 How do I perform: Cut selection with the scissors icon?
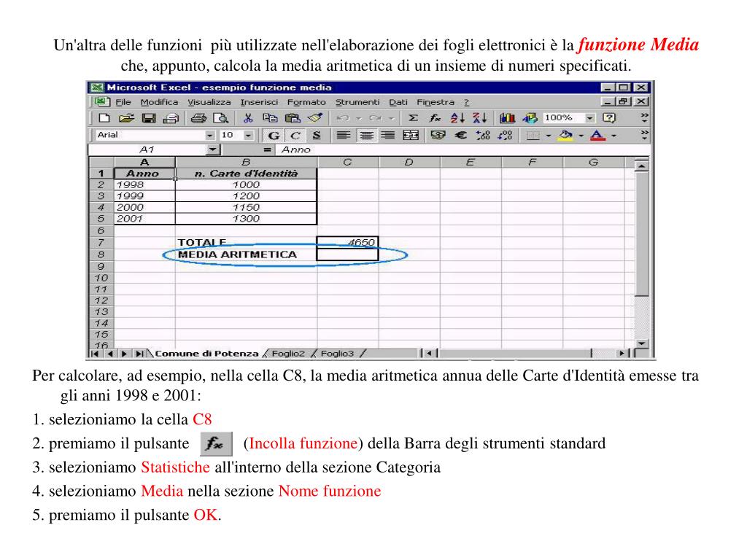(x=248, y=118)
